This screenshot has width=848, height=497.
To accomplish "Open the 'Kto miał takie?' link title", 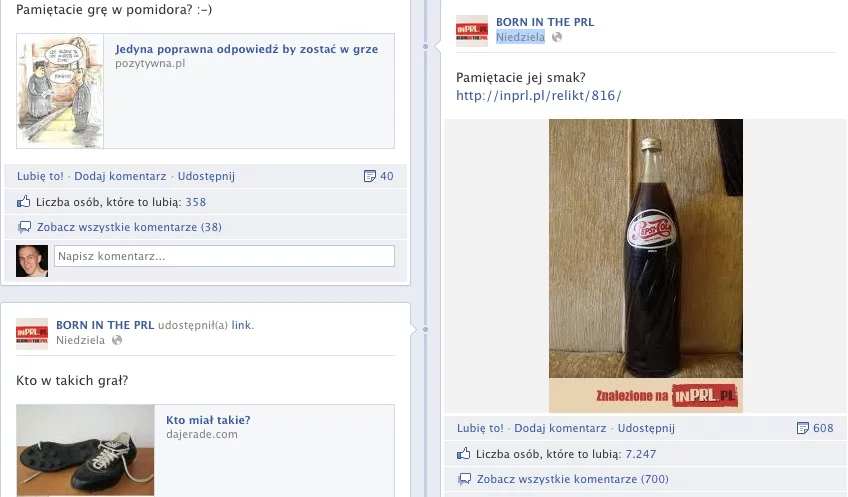I will pos(208,420).
